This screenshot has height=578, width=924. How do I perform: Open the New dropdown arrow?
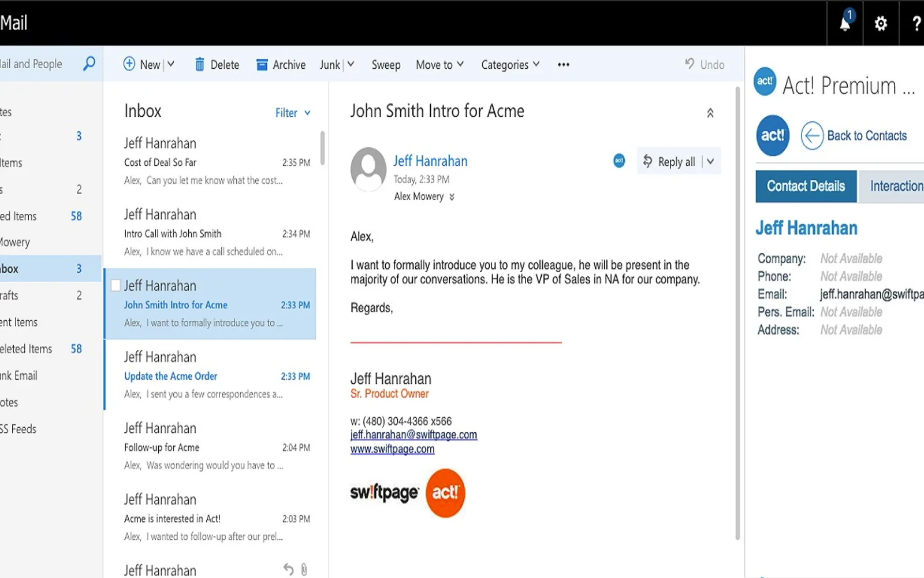pyautogui.click(x=171, y=64)
